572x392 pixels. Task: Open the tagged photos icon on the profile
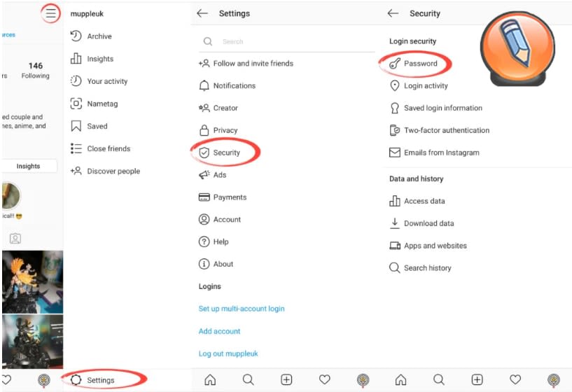(x=15, y=239)
